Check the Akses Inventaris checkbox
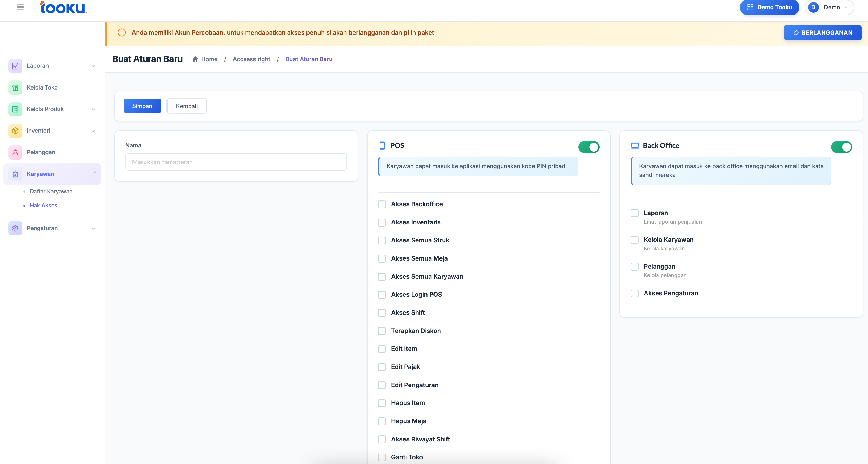Image resolution: width=868 pixels, height=464 pixels. [382, 223]
